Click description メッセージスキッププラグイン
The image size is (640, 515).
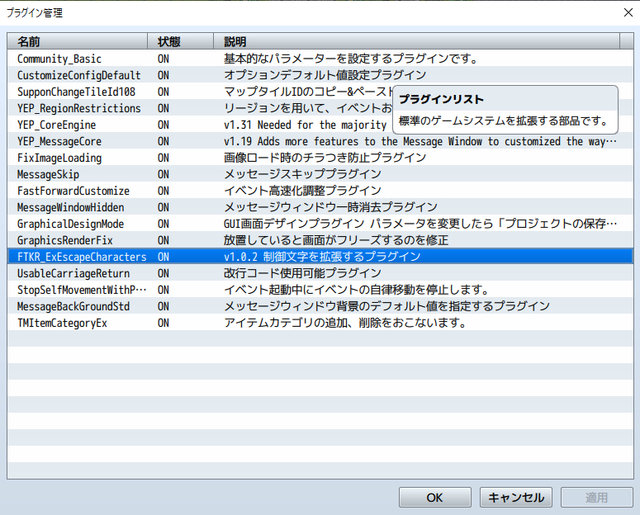pos(302,174)
